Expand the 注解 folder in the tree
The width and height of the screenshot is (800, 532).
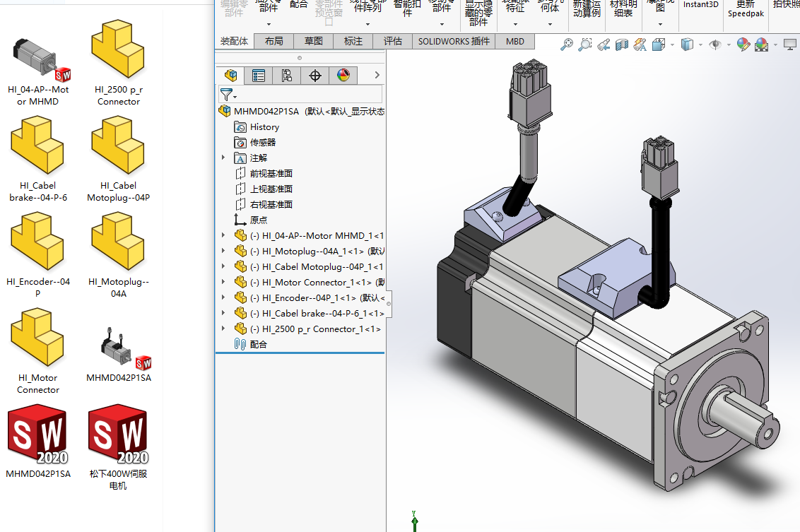pyautogui.click(x=224, y=158)
